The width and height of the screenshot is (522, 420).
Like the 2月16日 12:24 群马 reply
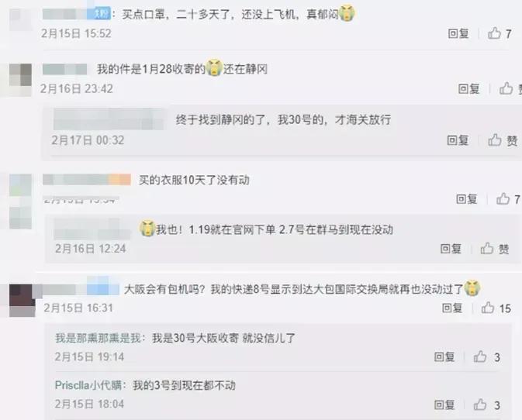click(495, 249)
